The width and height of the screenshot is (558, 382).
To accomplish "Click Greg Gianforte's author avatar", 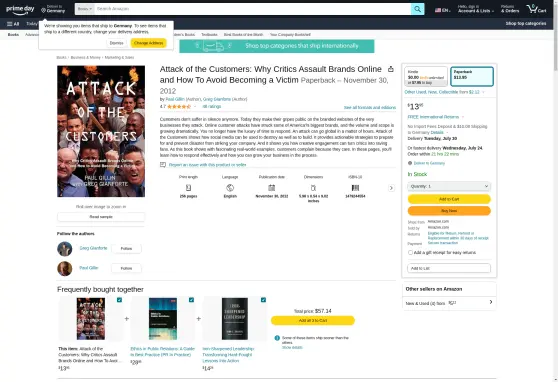I will tap(65, 249).
